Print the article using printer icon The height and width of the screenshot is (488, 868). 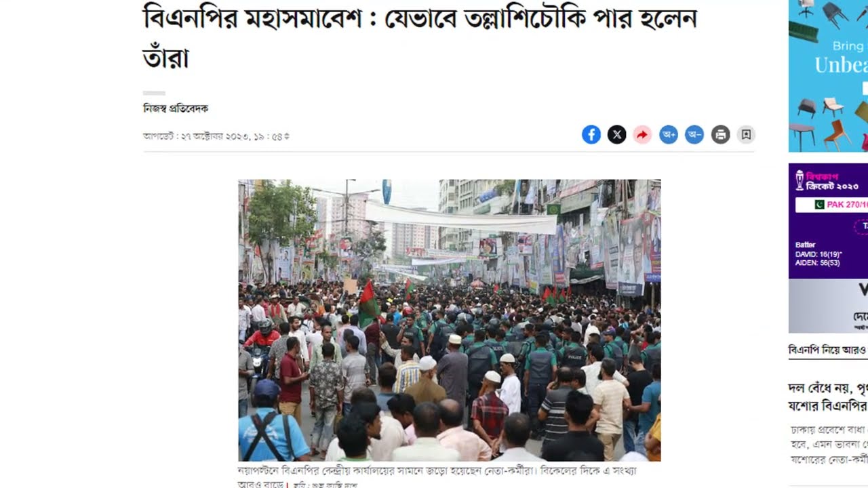[x=720, y=135]
